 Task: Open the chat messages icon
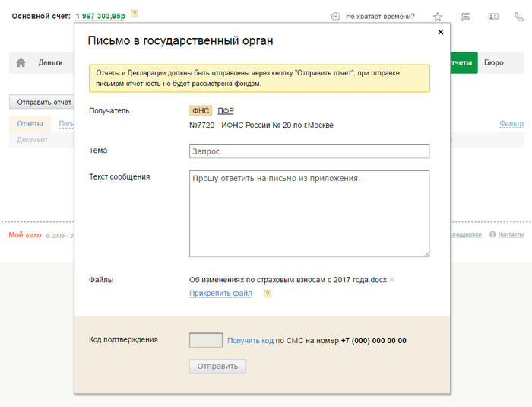coord(465,17)
